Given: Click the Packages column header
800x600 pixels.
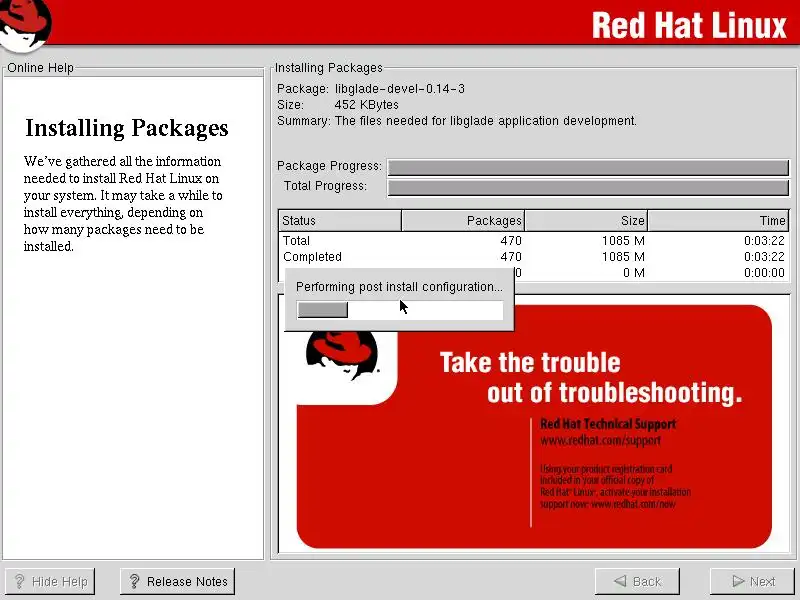Looking at the screenshot, I should pos(463,220).
